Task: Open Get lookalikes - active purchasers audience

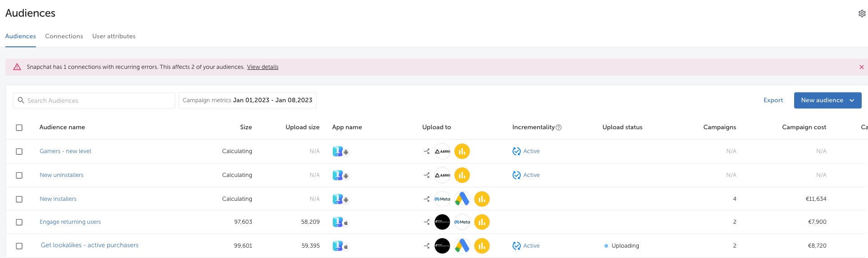Action: (90, 245)
